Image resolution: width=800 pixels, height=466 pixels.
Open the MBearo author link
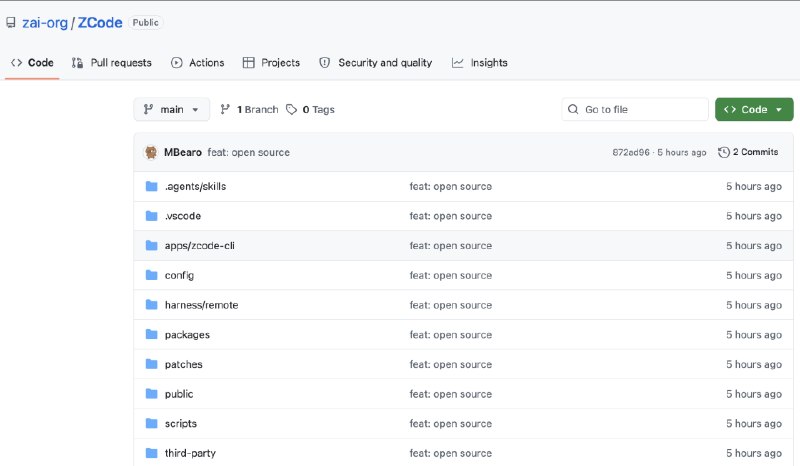pos(183,152)
